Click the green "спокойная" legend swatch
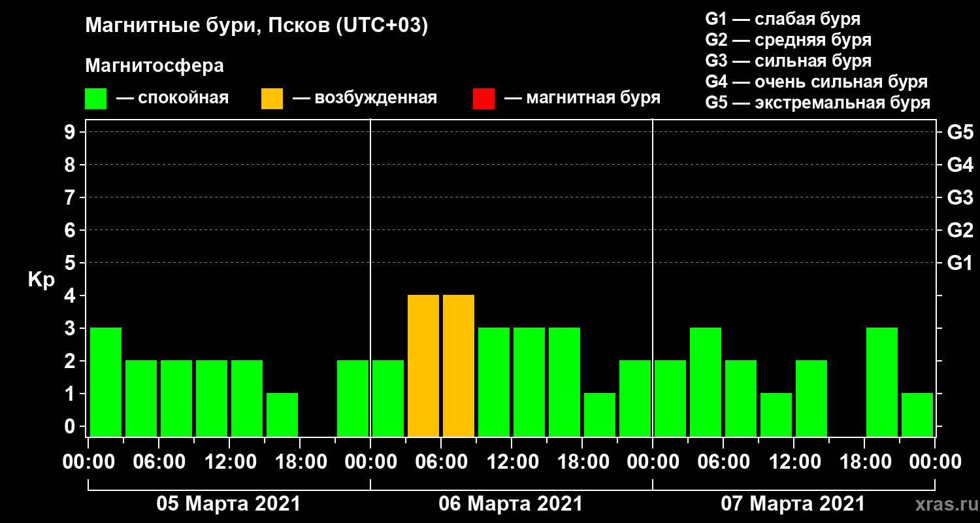 [95, 99]
